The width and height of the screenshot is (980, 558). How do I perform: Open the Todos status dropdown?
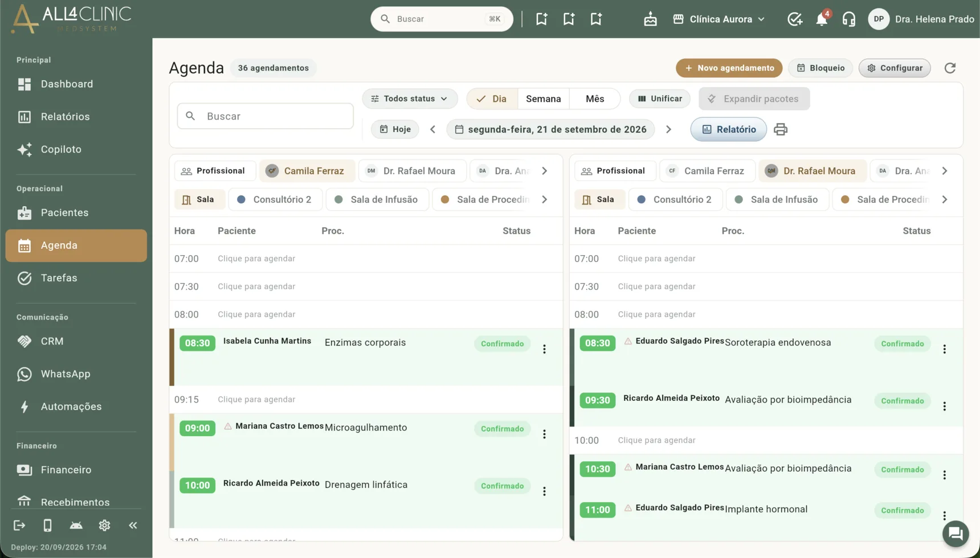[410, 99]
